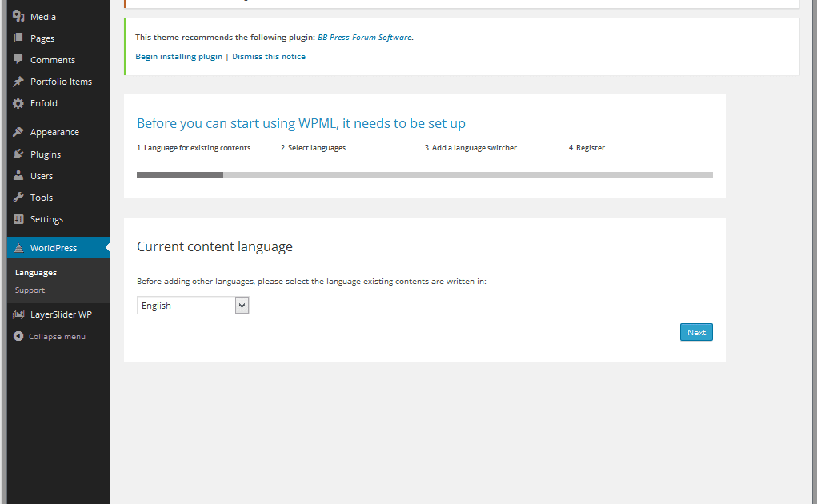Open Portfolio Items menu
The width and height of the screenshot is (817, 504).
(61, 82)
